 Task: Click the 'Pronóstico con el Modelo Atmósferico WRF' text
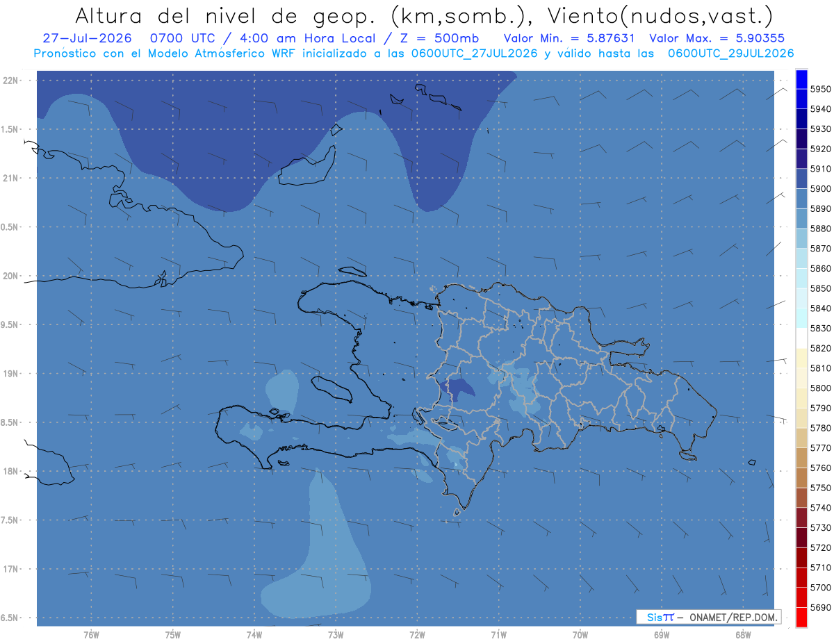coord(166,53)
